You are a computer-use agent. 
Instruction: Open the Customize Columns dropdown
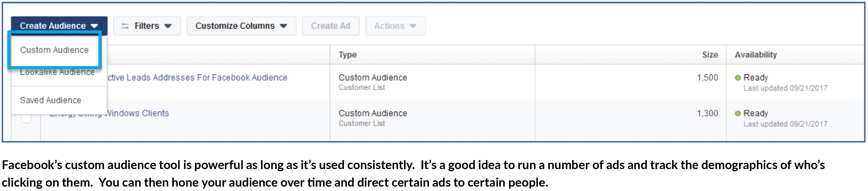tap(241, 26)
